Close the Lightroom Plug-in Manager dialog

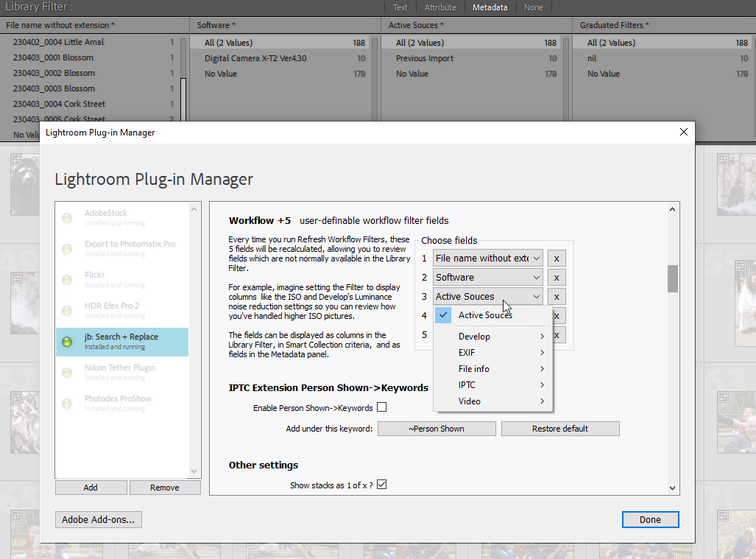pos(683,132)
